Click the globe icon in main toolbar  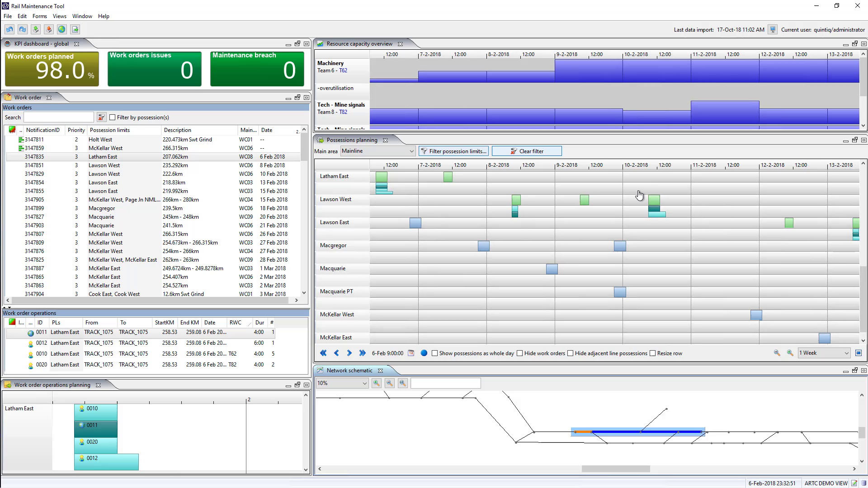tap(62, 29)
